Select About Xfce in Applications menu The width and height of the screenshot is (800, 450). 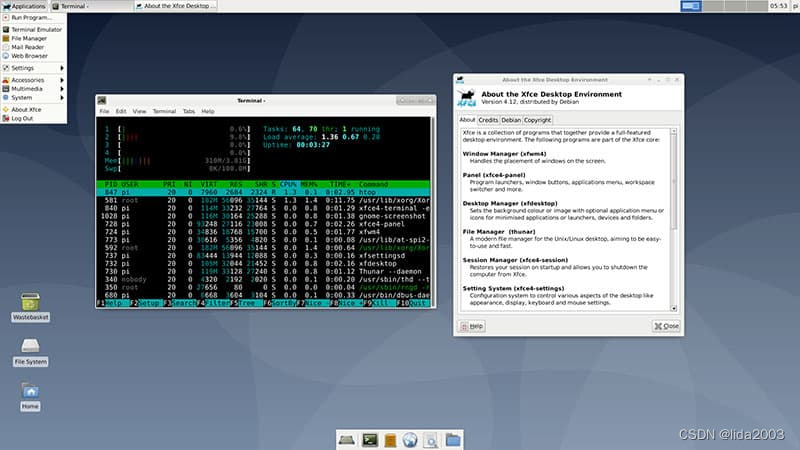tap(33, 110)
